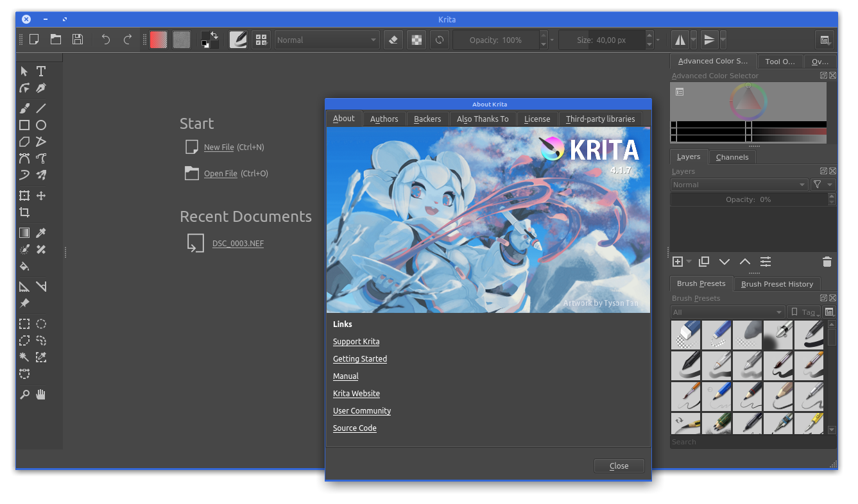Select the Line tool
The width and height of the screenshot is (858, 504).
41,108
